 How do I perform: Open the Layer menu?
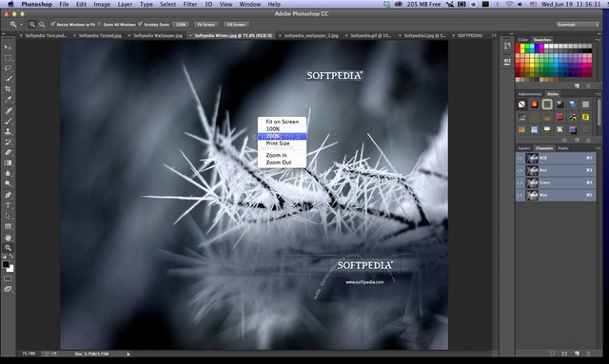point(125,4)
